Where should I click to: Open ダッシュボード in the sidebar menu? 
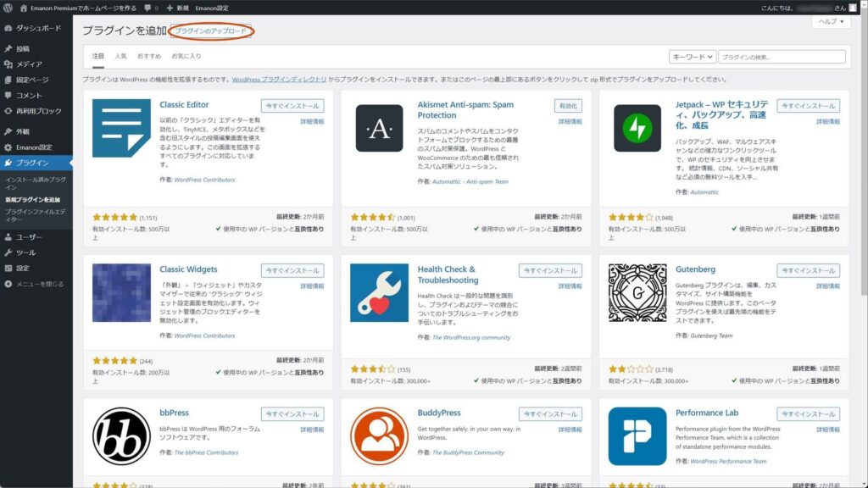pyautogui.click(x=38, y=28)
